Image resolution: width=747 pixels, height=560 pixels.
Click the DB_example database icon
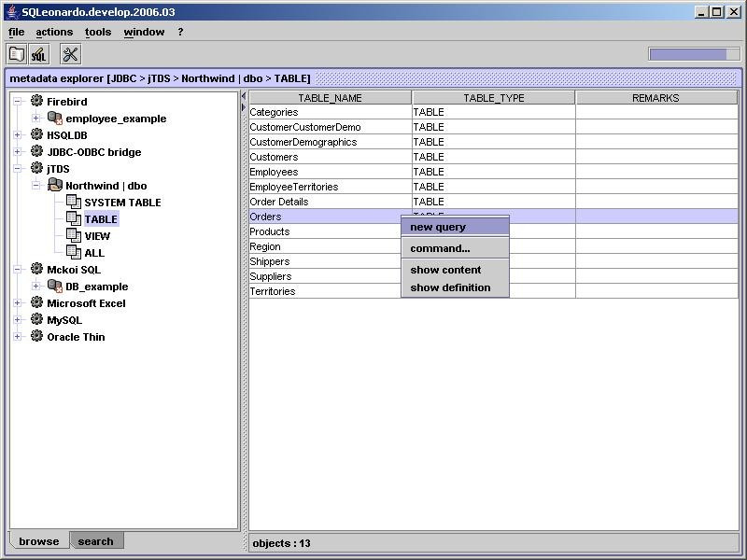pos(55,286)
